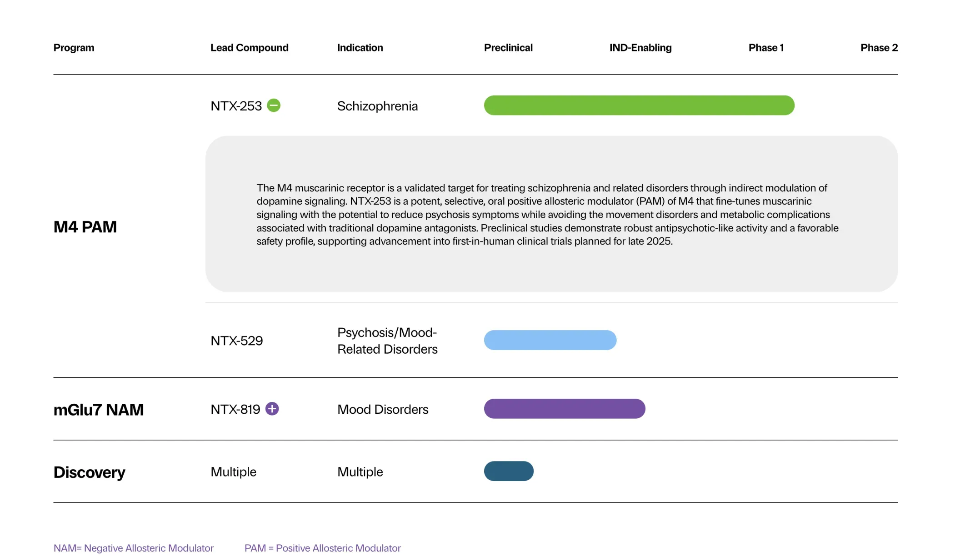Click the Phase 2 column header
Viewport: 980px width, 557px height.
coord(879,48)
